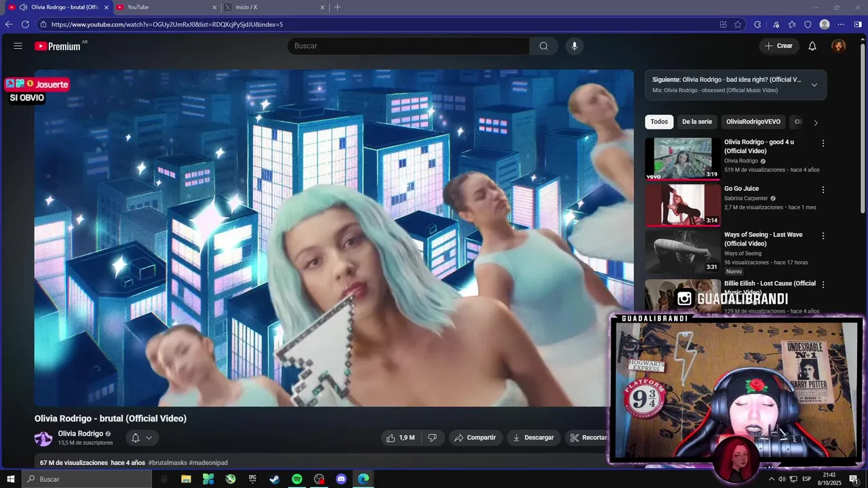Open the YouTube guide hamburger menu
Screen dimensions: 868x488
click(x=18, y=46)
